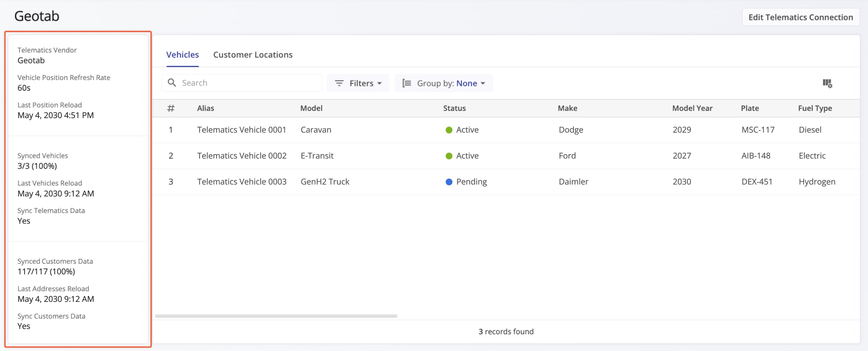Click the Group by list icon
The image size is (868, 351).
click(406, 83)
